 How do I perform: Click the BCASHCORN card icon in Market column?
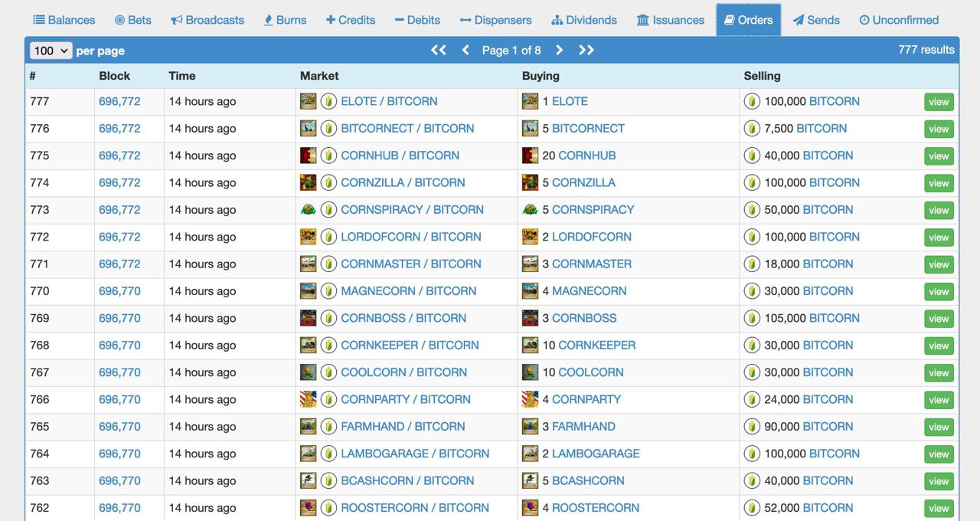309,480
